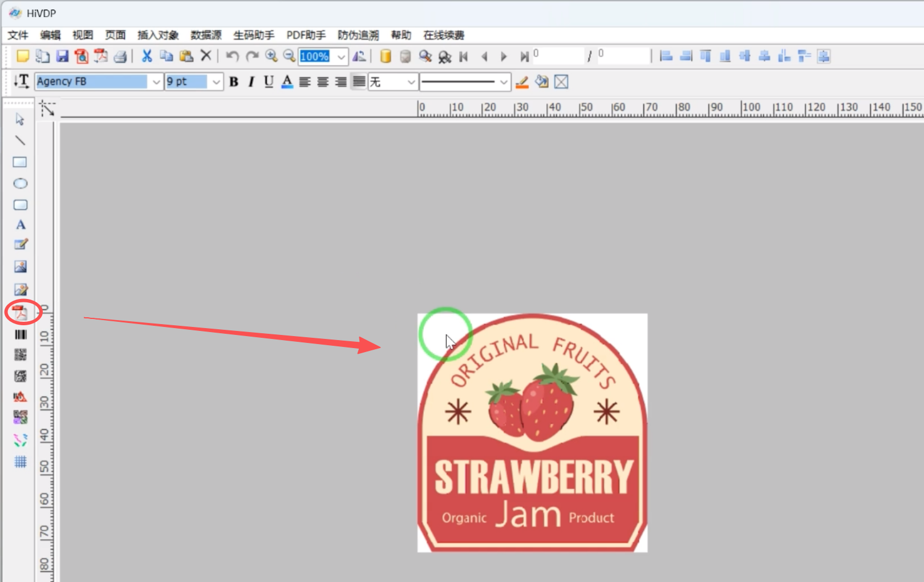Click the print preview icon
This screenshot has height=582, width=924.
pos(82,56)
